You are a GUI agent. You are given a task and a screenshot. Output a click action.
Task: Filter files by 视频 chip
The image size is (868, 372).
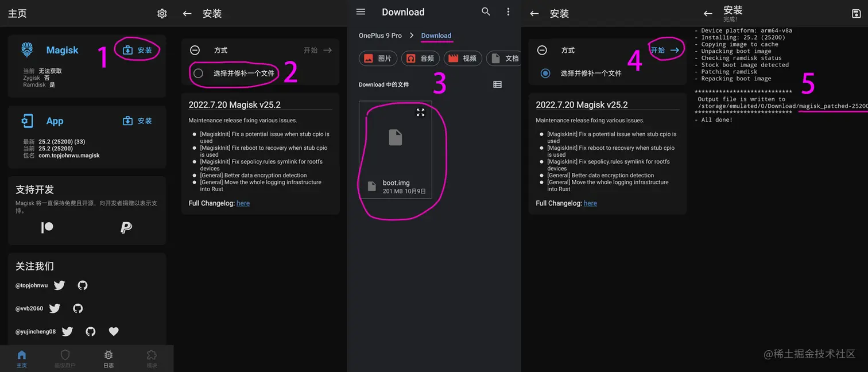point(463,59)
